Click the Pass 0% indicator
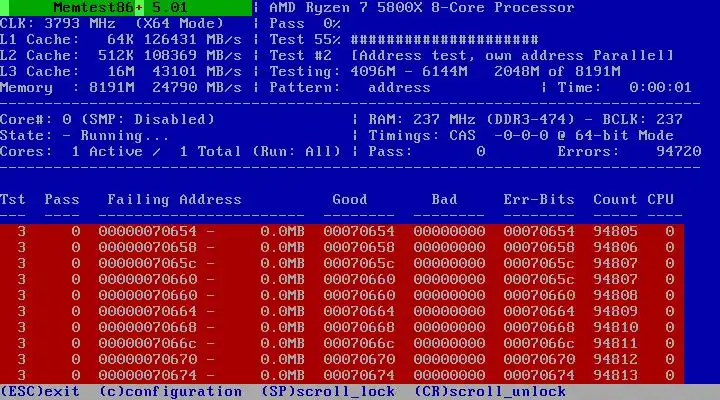Image resolution: width=720 pixels, height=400 pixels. click(x=305, y=23)
